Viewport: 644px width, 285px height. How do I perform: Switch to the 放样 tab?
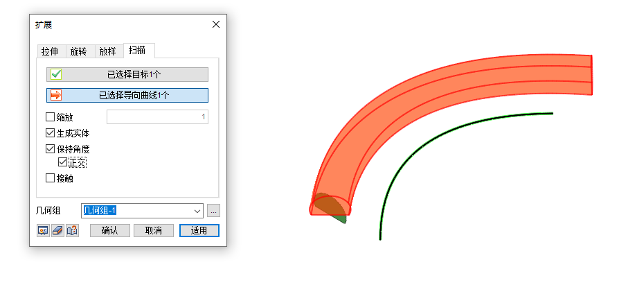coord(107,52)
